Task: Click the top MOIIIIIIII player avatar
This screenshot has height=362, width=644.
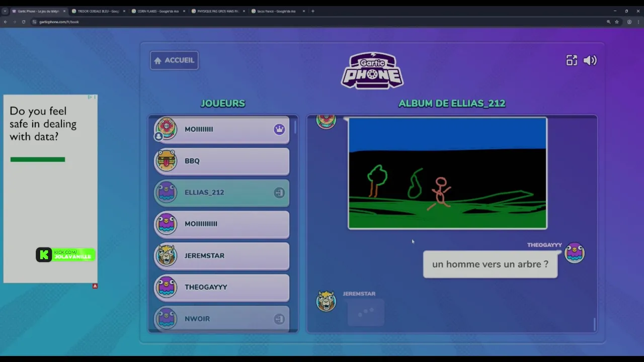Action: coord(166,128)
